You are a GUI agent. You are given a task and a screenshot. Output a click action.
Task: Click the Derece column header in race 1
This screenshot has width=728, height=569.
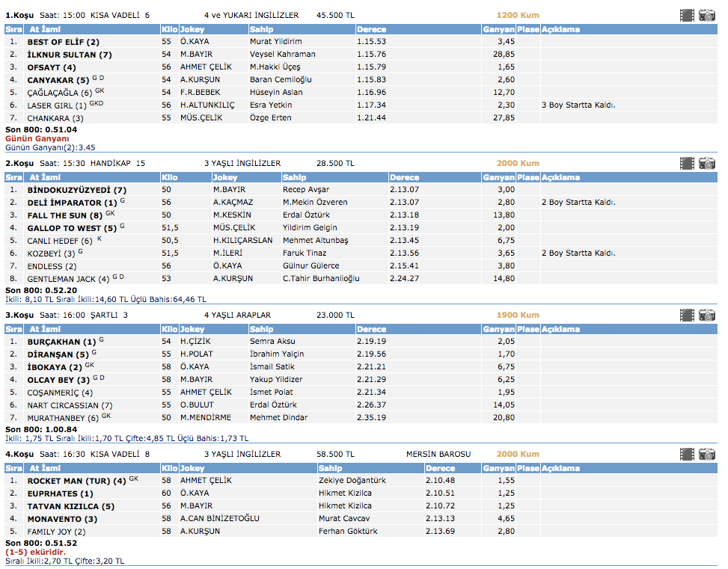372,29
